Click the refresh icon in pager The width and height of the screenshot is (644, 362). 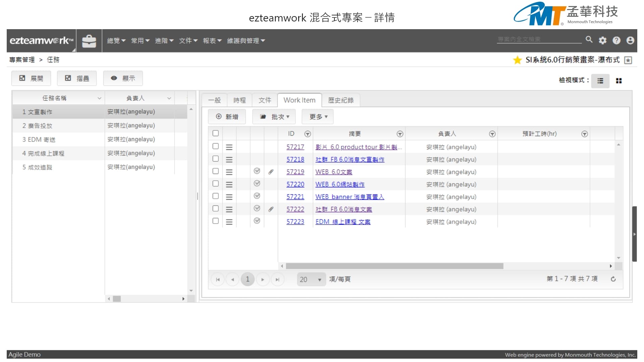tap(613, 279)
